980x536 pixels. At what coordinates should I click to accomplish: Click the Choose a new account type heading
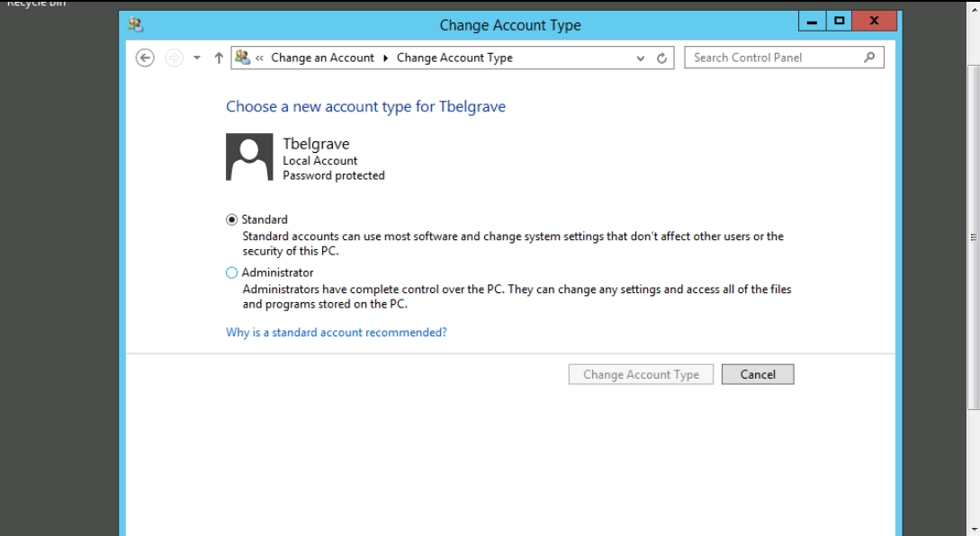coord(365,107)
